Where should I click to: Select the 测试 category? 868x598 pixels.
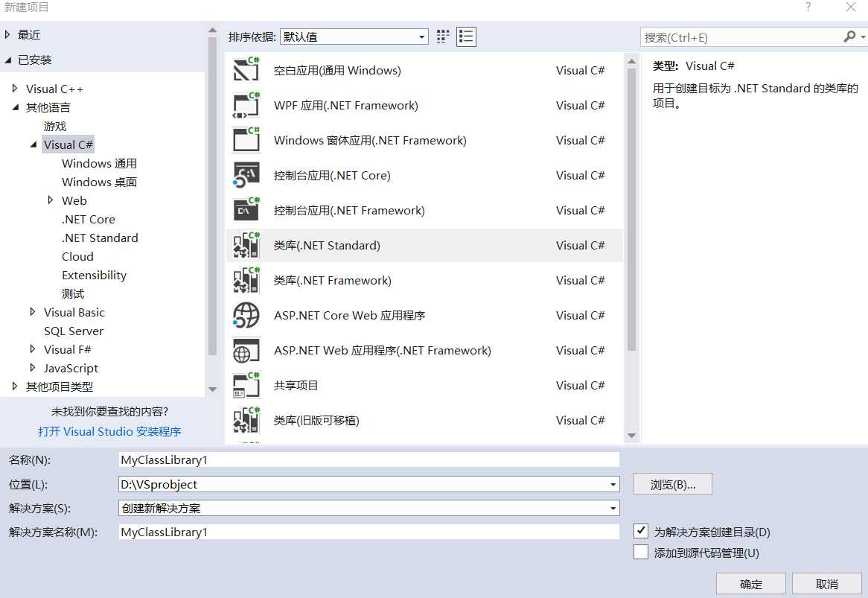73,294
